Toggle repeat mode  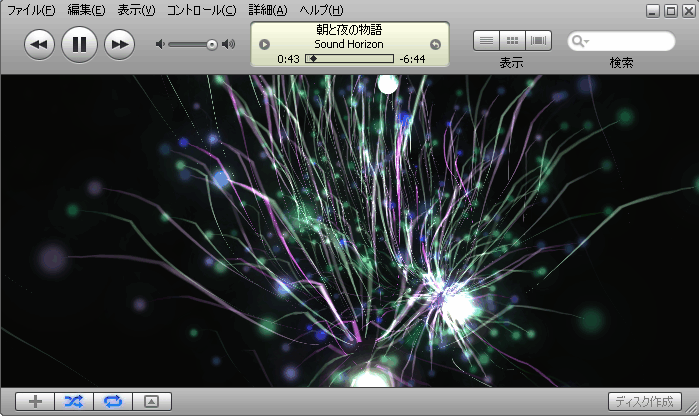pos(113,401)
